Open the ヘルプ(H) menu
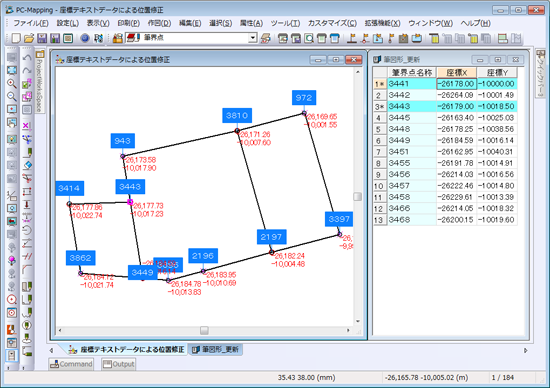 pos(475,23)
